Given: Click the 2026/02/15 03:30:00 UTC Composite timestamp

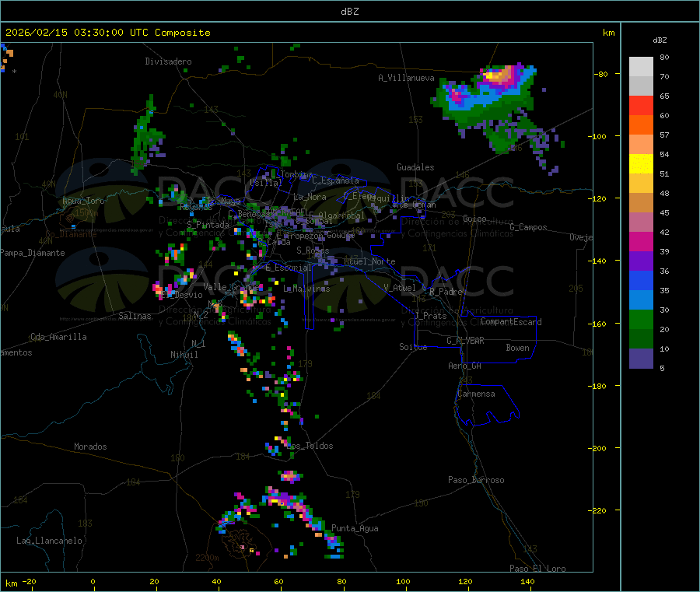Looking at the screenshot, I should (x=107, y=33).
